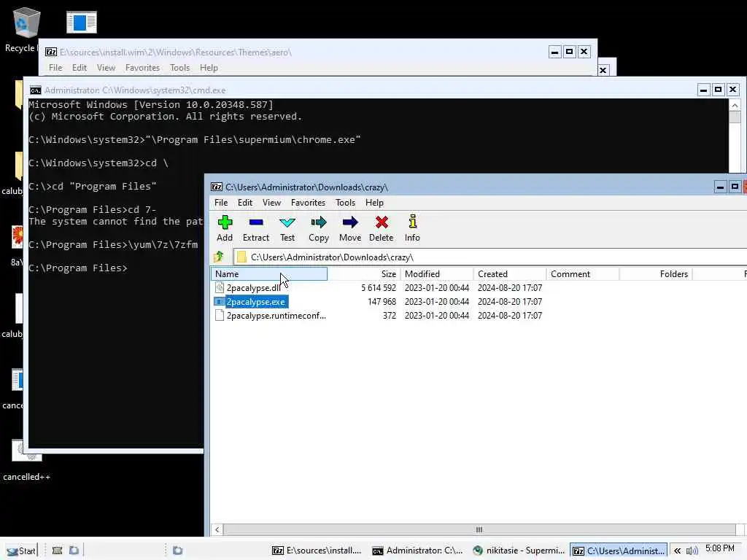Switch to the nikitasie - Supermium taskbar button
Viewport: 747px width, 560px height.
point(519,551)
